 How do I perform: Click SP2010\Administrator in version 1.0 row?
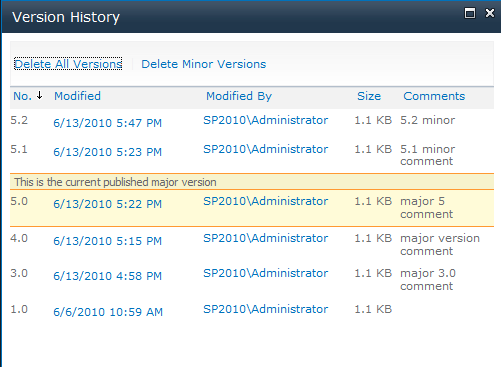point(266,309)
